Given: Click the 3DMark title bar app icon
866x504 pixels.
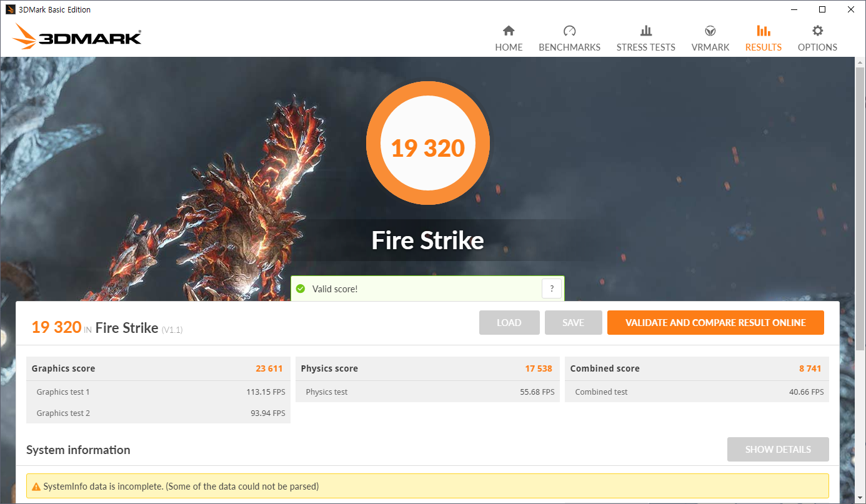Looking at the screenshot, I should click(11, 9).
